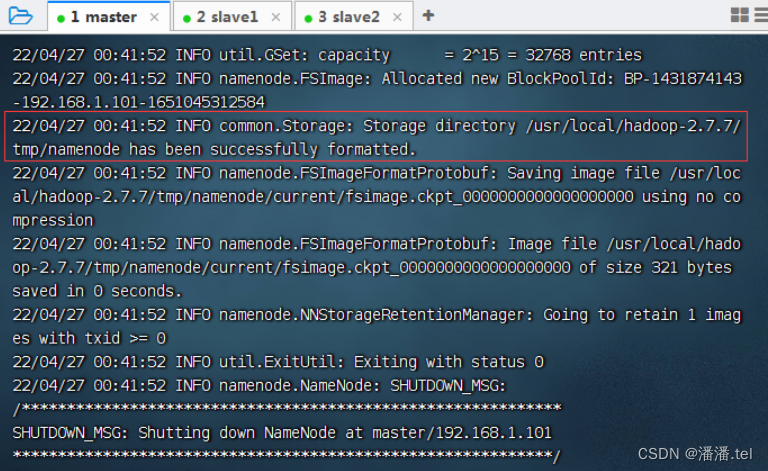Open the session folder icon
Screen dimensions: 768x471
21,16
